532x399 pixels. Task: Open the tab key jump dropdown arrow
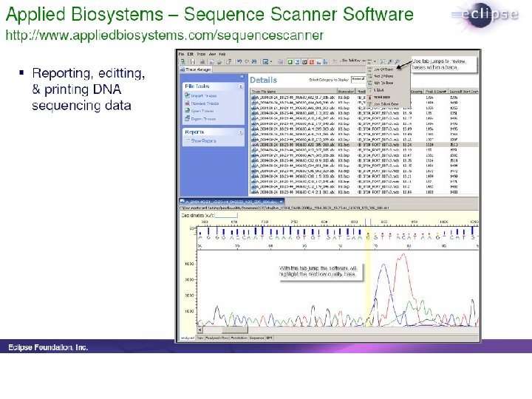[x=375, y=61]
